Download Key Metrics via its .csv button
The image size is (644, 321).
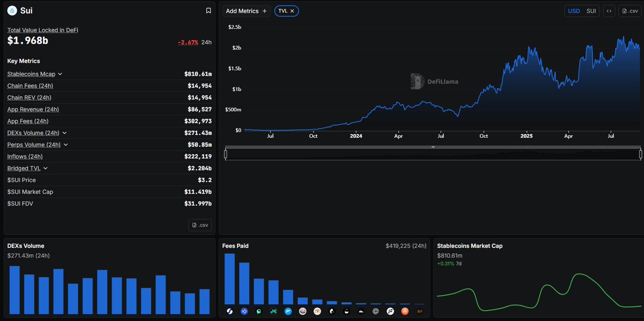(200, 225)
